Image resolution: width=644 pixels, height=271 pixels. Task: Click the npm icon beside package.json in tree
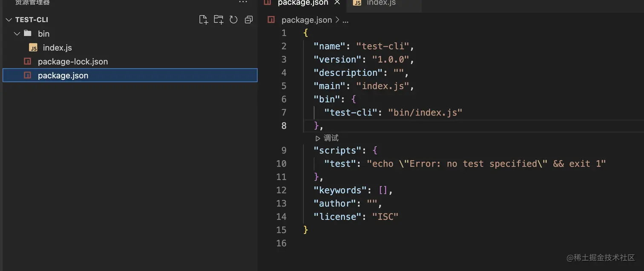[28, 75]
